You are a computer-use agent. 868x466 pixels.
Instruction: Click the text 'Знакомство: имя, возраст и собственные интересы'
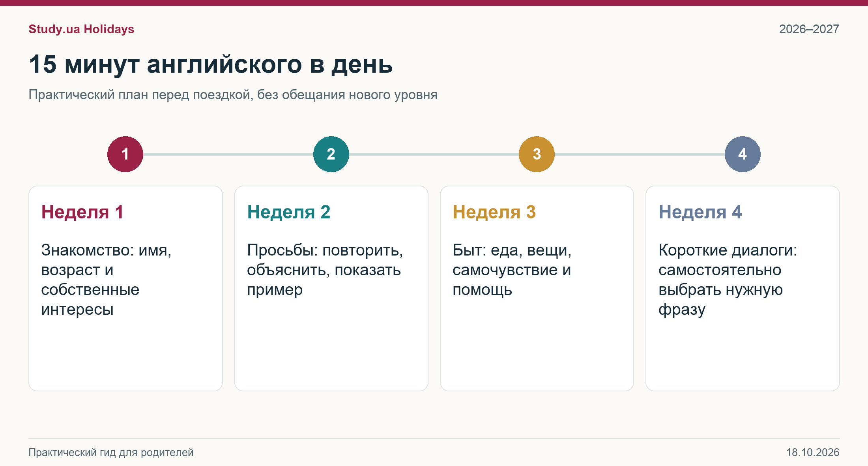pos(106,280)
